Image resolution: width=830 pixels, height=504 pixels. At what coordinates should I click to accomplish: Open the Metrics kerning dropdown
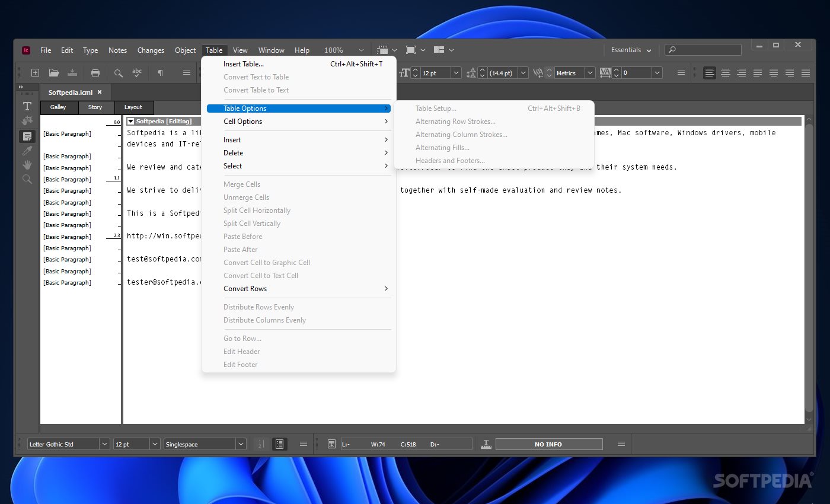point(590,73)
